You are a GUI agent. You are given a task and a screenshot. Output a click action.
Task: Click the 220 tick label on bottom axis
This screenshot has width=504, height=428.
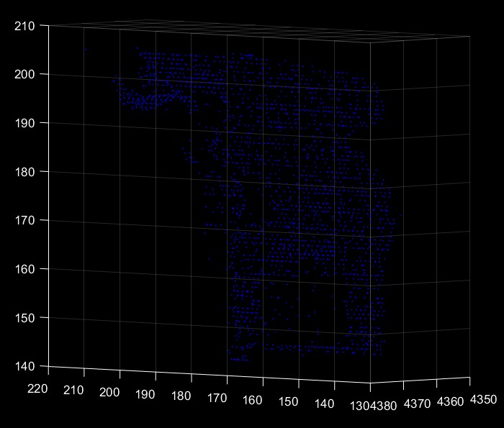(38, 389)
